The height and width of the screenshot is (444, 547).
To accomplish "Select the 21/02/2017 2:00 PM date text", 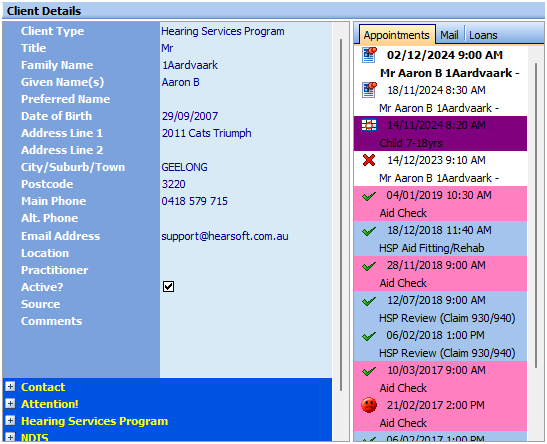I will pos(436,405).
